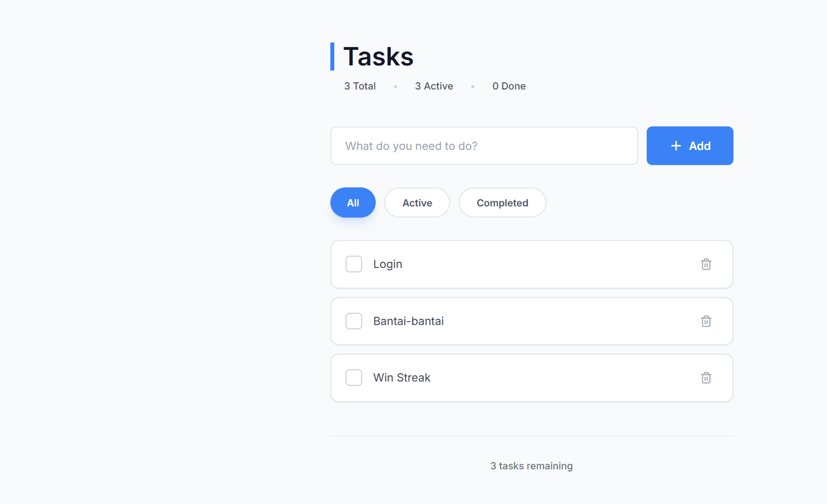827x504 pixels.
Task: Click the Bantai-bantai task name
Action: pos(408,321)
